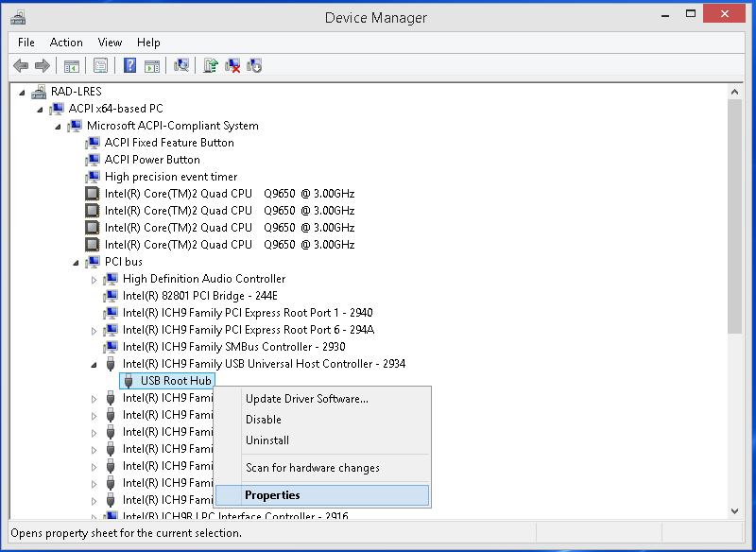Click the Uninstall toolbar icon with red X
756x552 pixels.
[232, 65]
